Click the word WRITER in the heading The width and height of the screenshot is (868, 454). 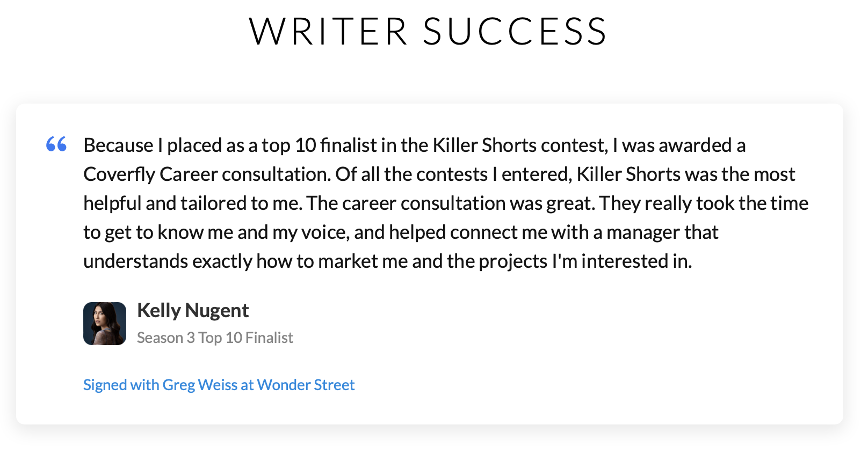click(x=329, y=31)
